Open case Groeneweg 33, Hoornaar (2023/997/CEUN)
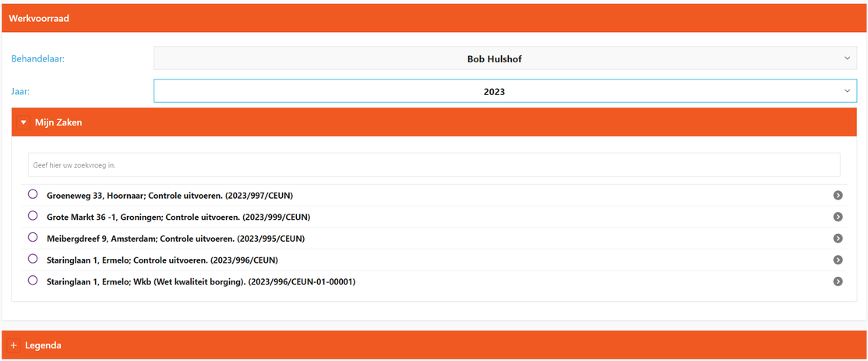 pyautogui.click(x=170, y=195)
